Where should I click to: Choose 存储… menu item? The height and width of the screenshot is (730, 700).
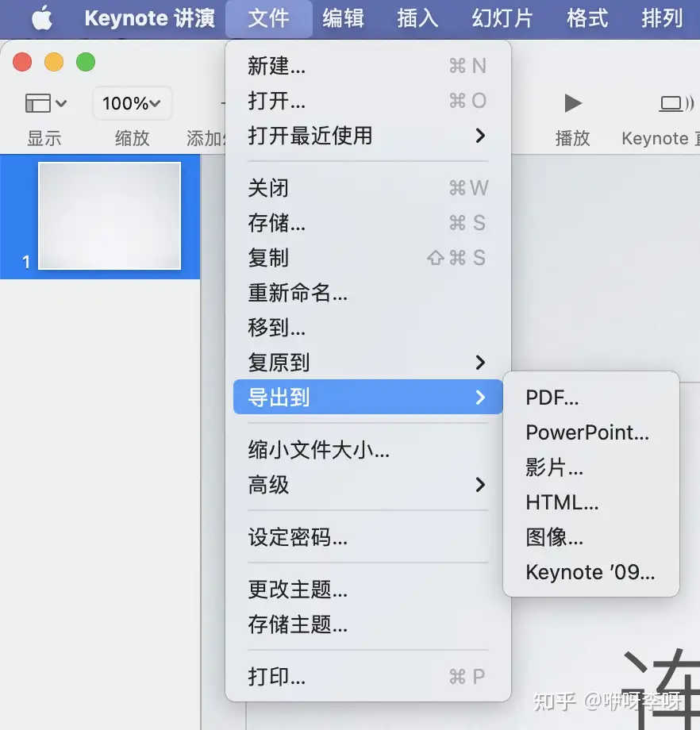pyautogui.click(x=368, y=222)
